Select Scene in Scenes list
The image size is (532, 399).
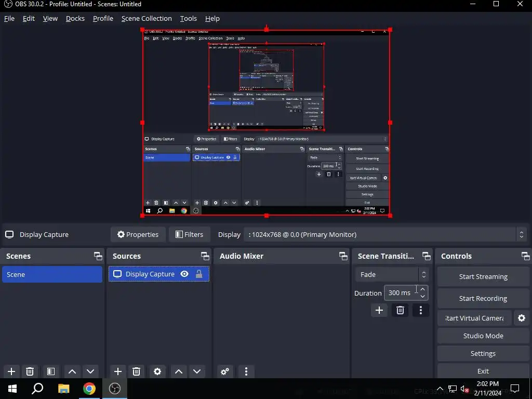point(52,274)
